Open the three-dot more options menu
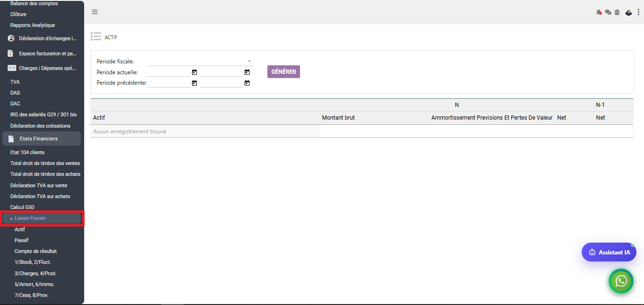644x305 pixels. [638, 12]
